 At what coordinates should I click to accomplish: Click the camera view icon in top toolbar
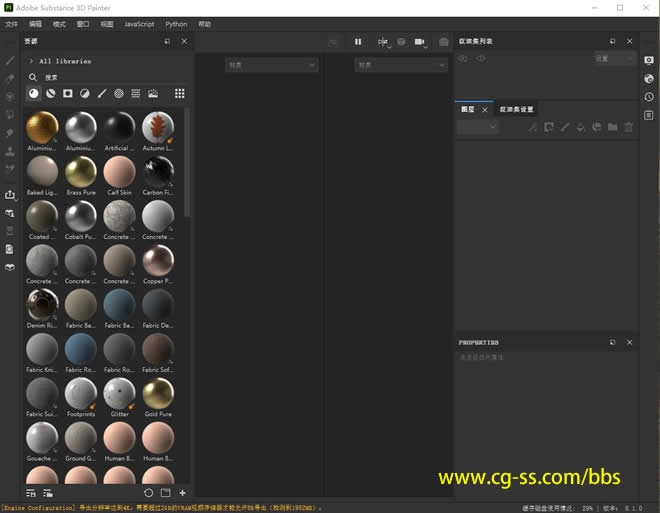click(421, 42)
